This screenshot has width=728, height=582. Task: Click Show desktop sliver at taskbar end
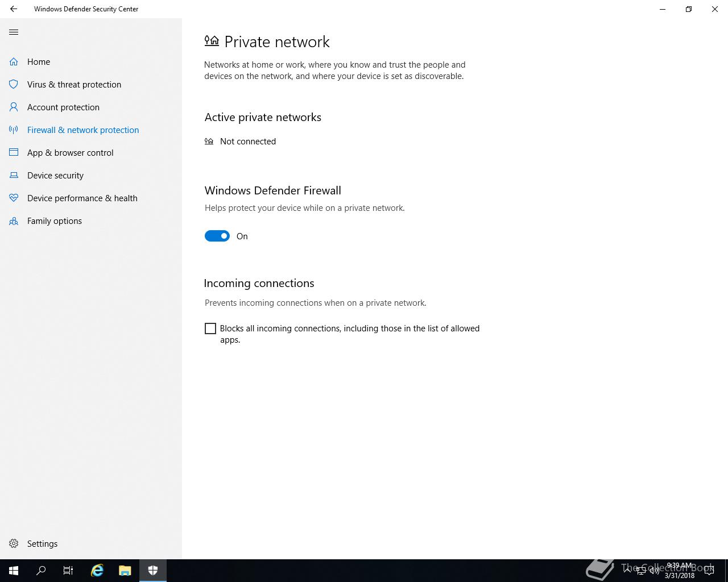726,571
